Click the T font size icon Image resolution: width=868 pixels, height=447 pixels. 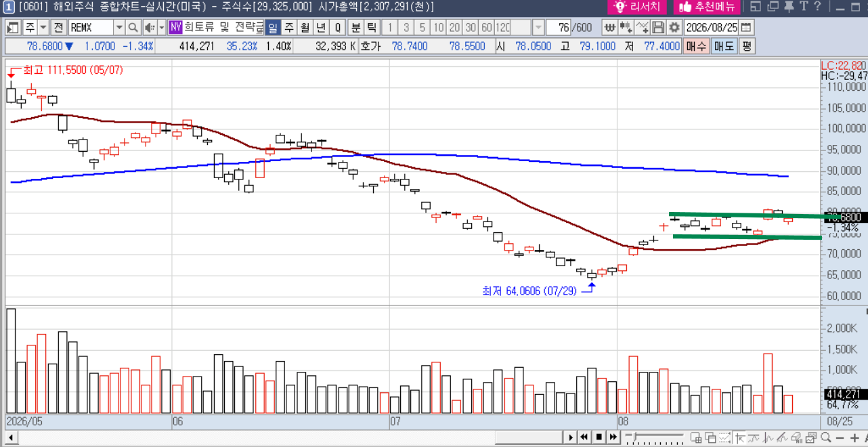803,7
